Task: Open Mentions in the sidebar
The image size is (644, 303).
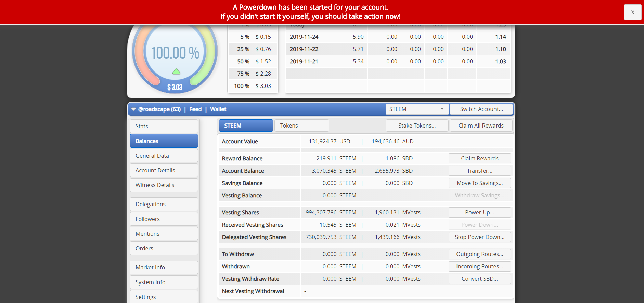Action: 164,234
